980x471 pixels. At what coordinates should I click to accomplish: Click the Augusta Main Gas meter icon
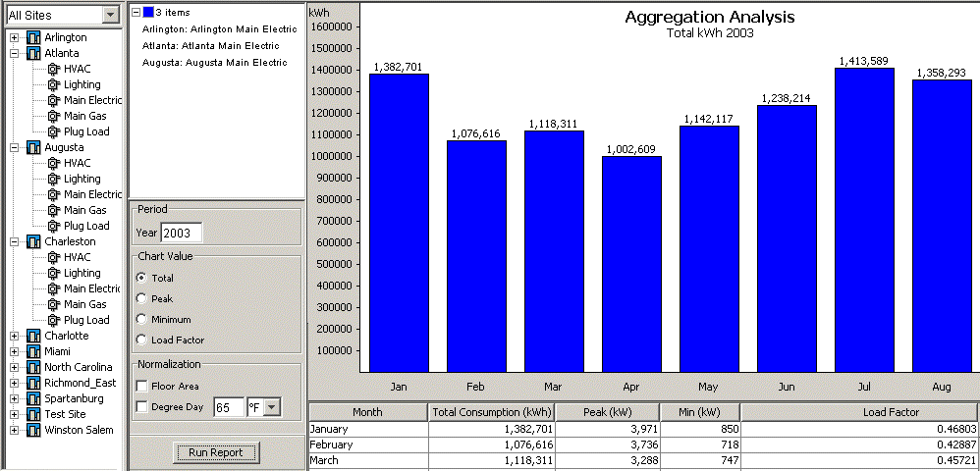coord(53,210)
